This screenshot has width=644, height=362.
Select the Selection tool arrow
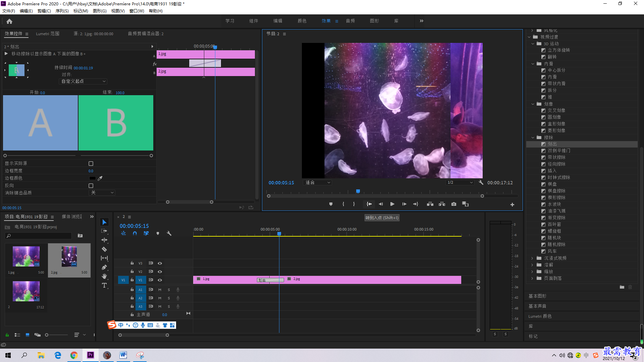coord(104,222)
